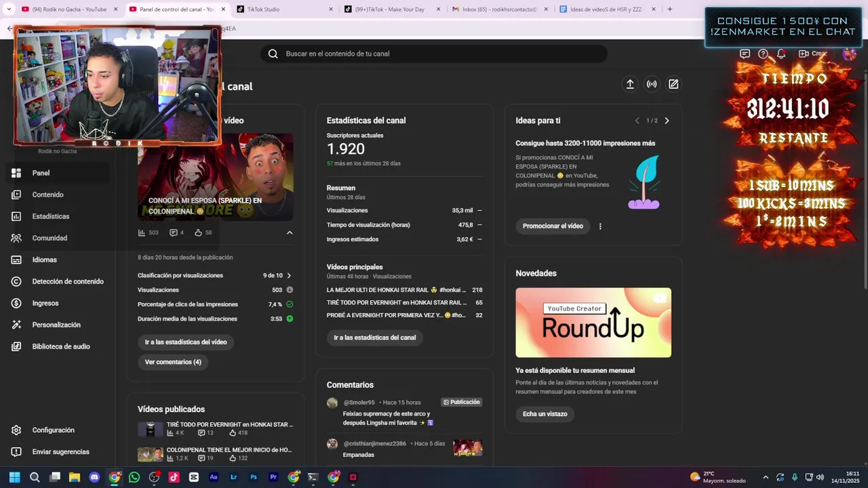This screenshot has width=868, height=488.
Task: Click the Crear create button
Action: pos(813,54)
